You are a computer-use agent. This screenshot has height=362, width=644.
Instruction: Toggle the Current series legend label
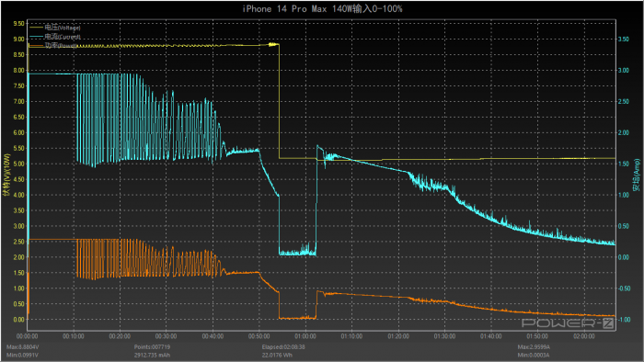click(x=63, y=37)
